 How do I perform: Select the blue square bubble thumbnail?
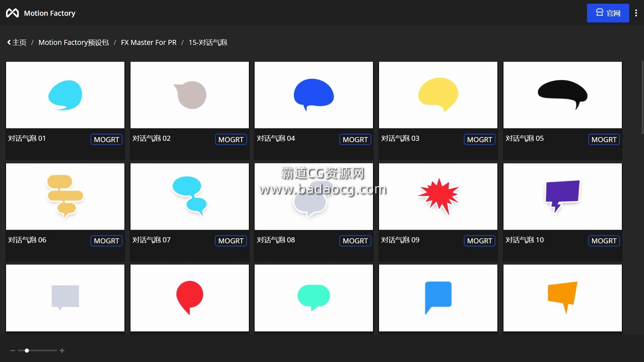tap(438, 298)
